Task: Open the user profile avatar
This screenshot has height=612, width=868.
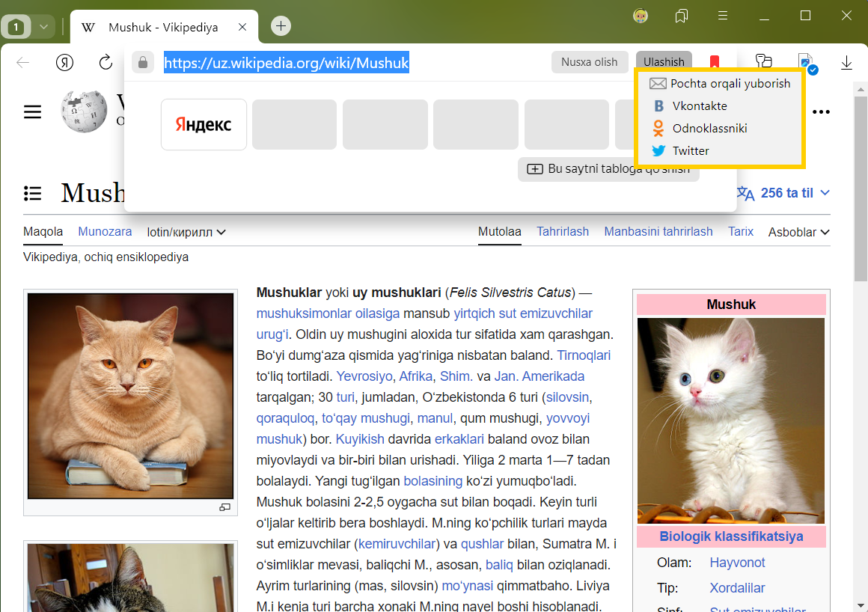Action: tap(640, 16)
